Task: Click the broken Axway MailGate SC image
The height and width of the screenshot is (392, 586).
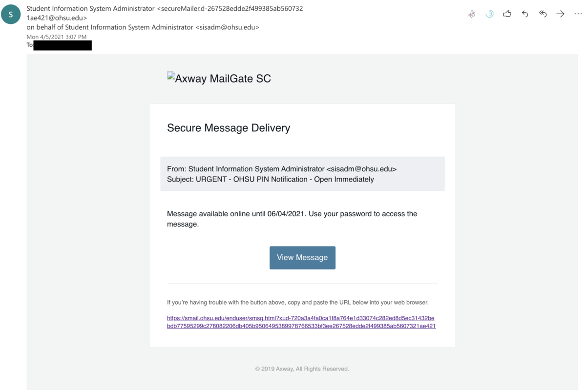Action: (x=219, y=78)
